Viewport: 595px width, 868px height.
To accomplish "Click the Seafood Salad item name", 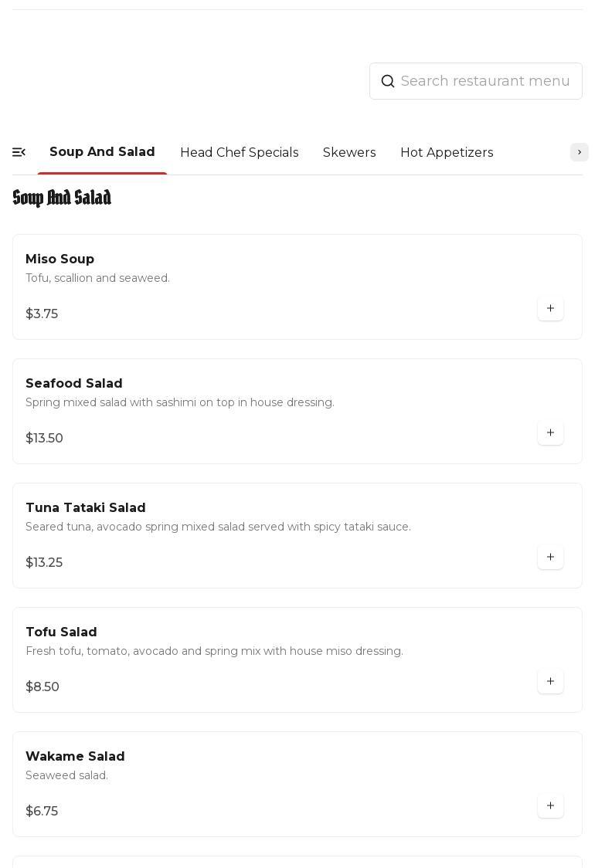I will pos(74,384).
